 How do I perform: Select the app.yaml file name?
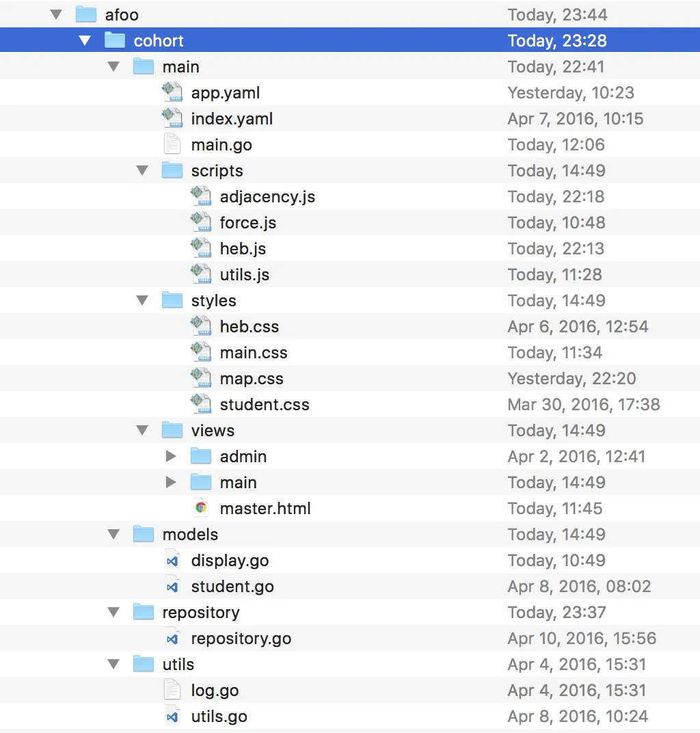(x=225, y=93)
